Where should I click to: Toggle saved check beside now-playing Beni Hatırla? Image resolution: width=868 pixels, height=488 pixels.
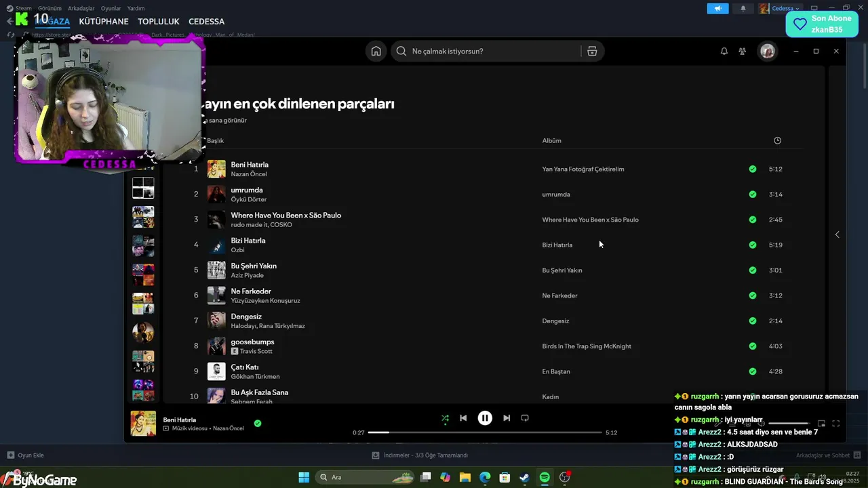(x=258, y=424)
